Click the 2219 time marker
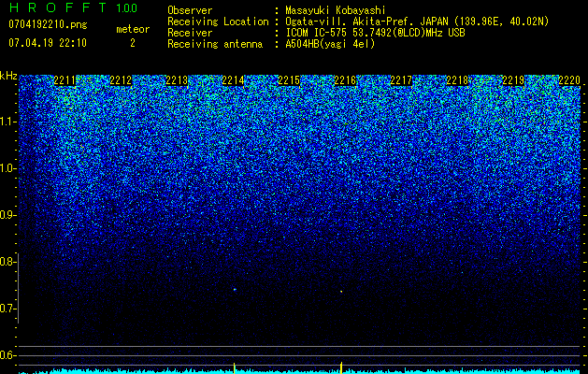Viewport: 588px width, 374px height. tap(513, 80)
